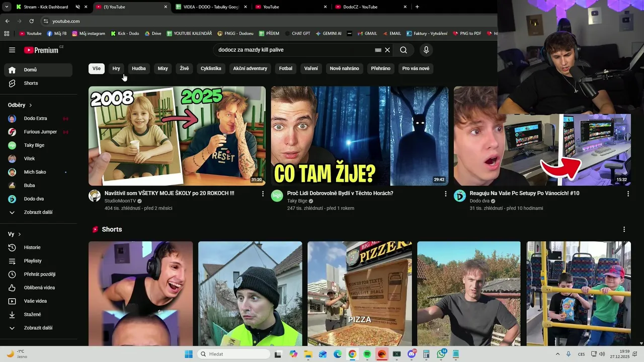The width and height of the screenshot is (644, 362).
Task: Expand the Vy section chevron
Action: click(20, 234)
